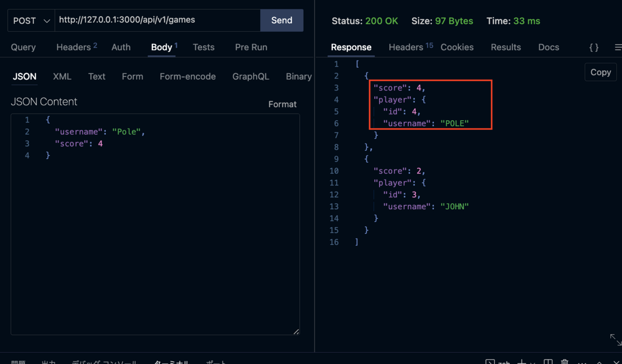The image size is (622, 364).
Task: Click the JSON Content label
Action: 44,102
